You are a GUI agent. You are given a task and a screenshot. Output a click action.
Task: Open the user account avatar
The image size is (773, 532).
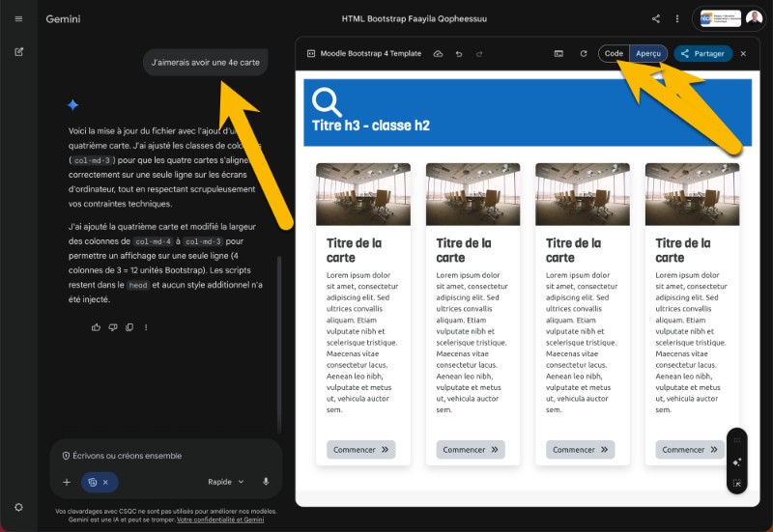click(x=754, y=18)
